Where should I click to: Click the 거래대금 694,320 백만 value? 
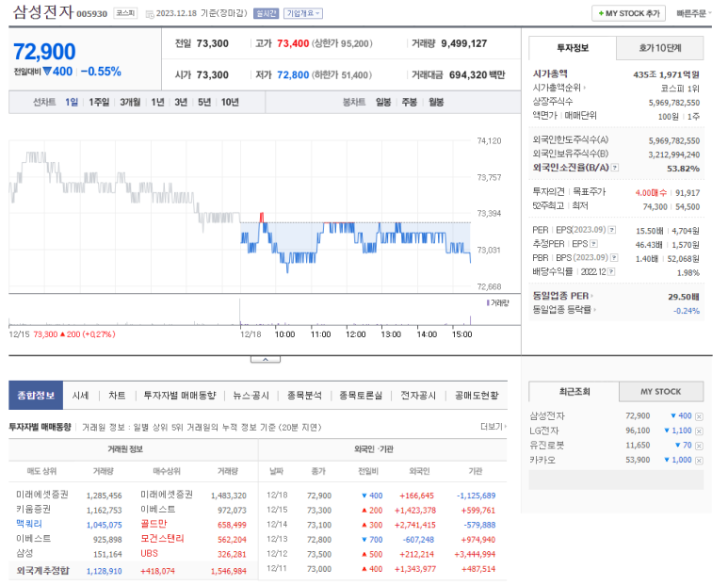click(x=477, y=74)
